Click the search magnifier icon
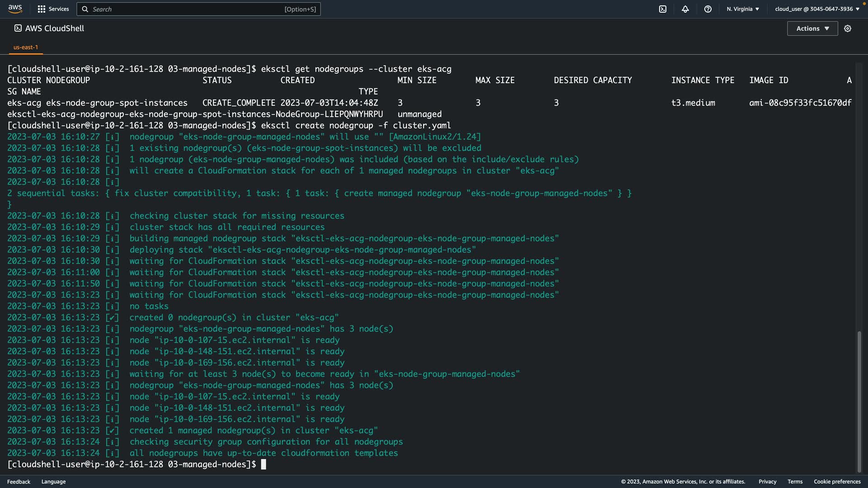The height and width of the screenshot is (488, 868). 85,9
